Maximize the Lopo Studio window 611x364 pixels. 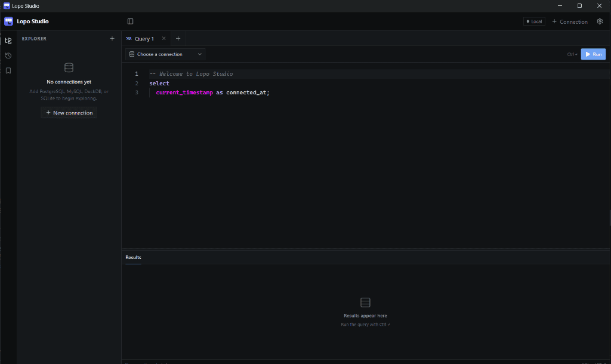579,6
